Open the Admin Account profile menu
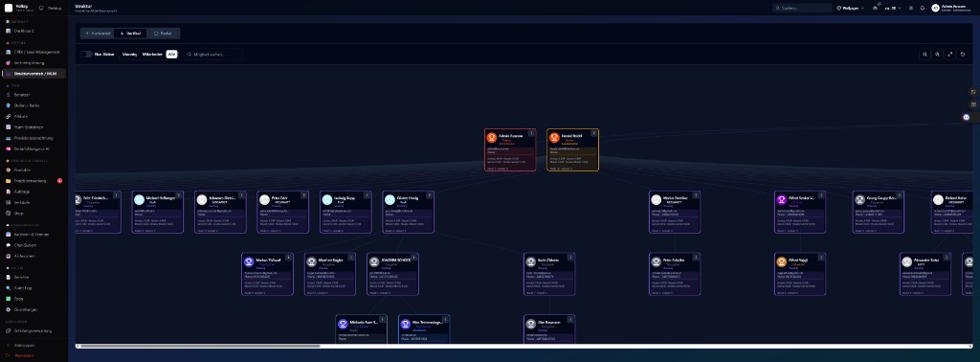980x362 pixels. [952, 8]
